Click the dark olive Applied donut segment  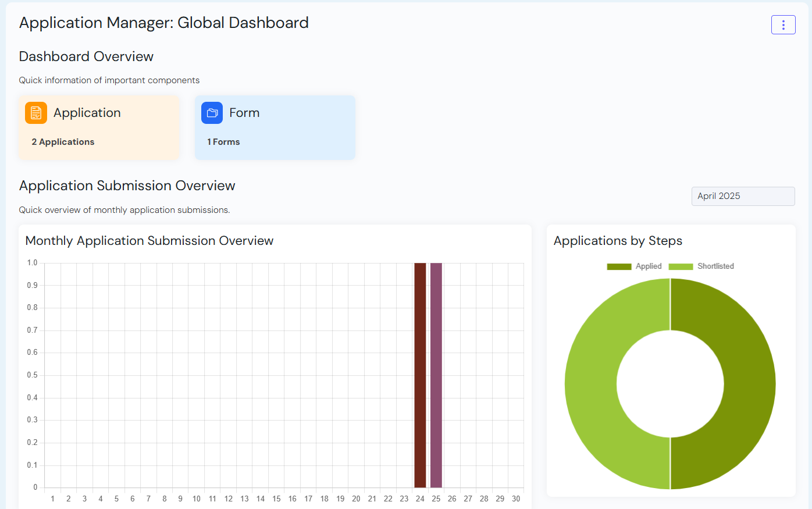(x=749, y=384)
